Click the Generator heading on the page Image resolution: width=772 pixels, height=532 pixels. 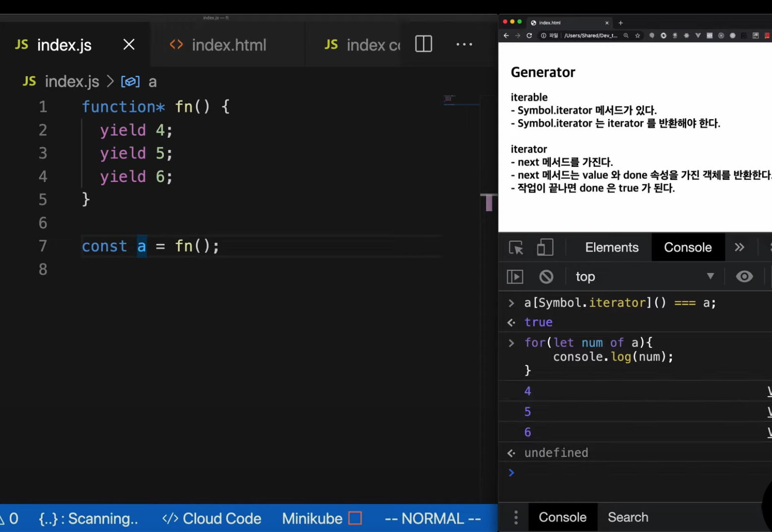[543, 72]
